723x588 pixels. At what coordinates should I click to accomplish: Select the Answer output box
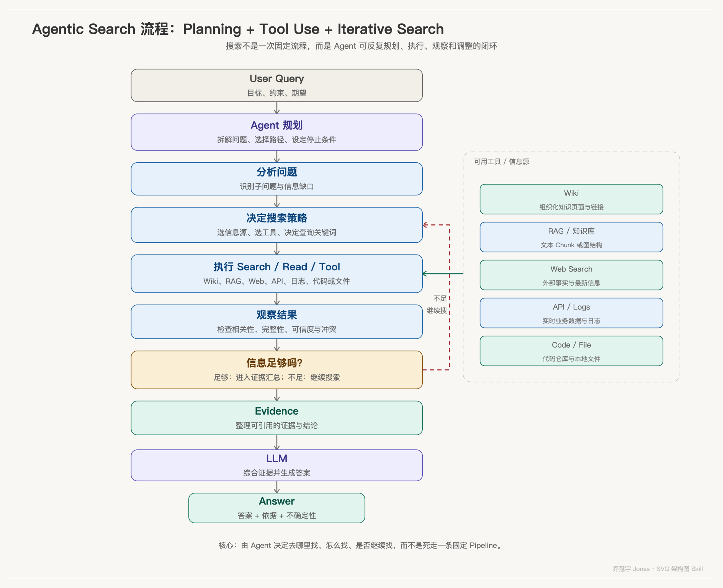(276, 508)
